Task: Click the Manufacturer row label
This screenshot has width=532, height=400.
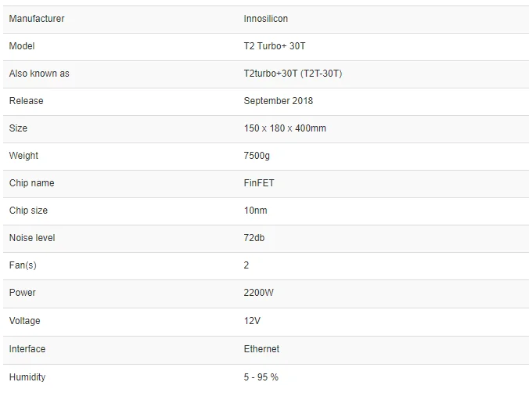Action: pyautogui.click(x=37, y=19)
